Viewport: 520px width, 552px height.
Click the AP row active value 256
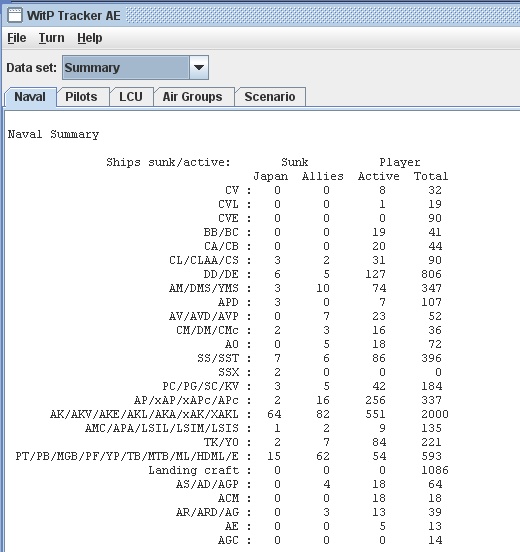(x=376, y=400)
